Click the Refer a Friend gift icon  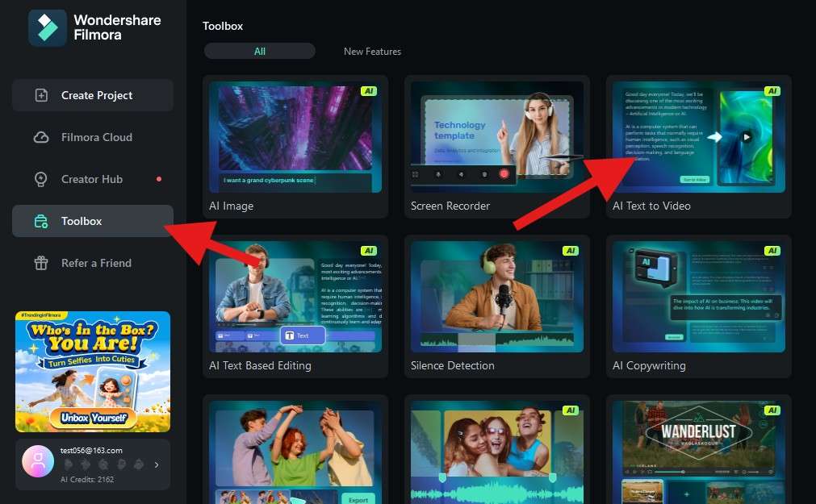[41, 263]
